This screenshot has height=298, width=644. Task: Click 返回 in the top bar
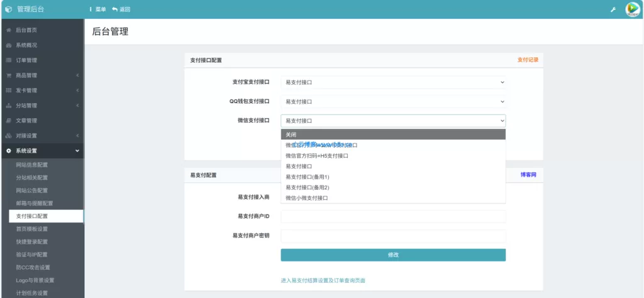(x=121, y=9)
